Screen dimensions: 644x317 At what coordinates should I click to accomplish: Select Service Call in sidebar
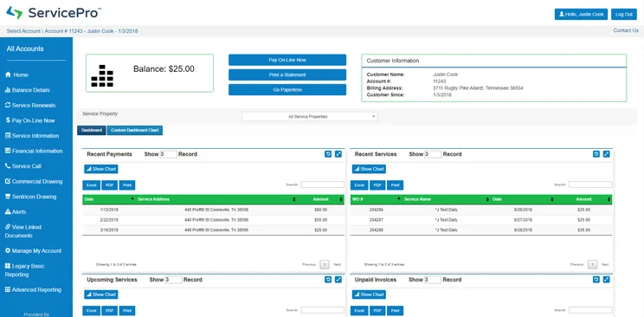[23, 166]
